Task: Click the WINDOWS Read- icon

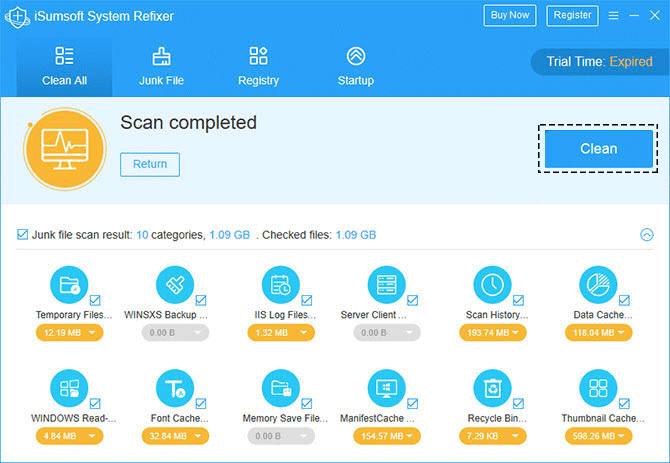Action: [69, 388]
